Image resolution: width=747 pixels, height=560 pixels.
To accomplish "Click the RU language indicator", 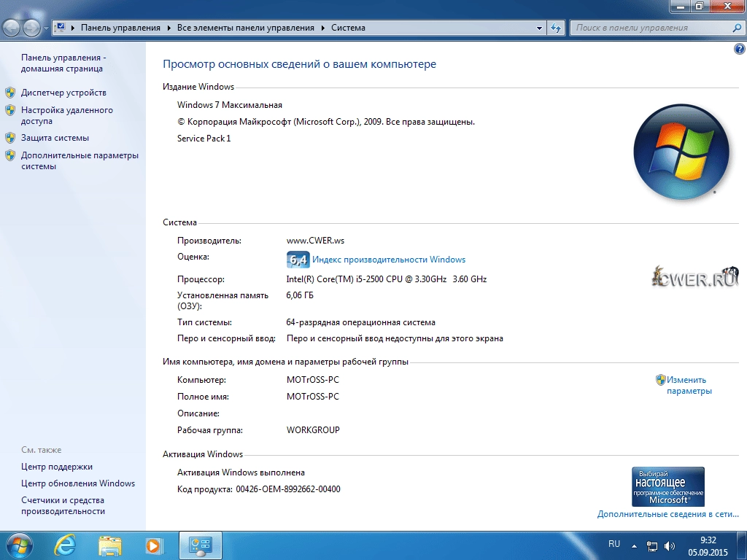I will point(614,544).
